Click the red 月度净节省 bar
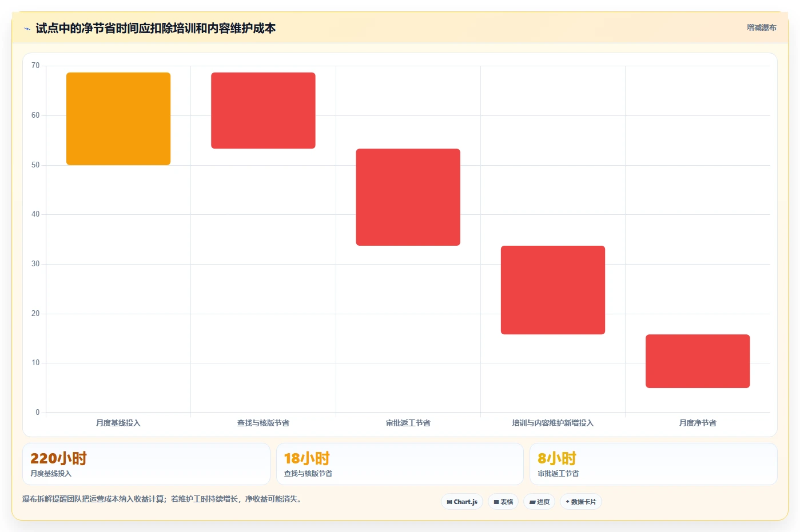800x532 pixels. point(698,361)
